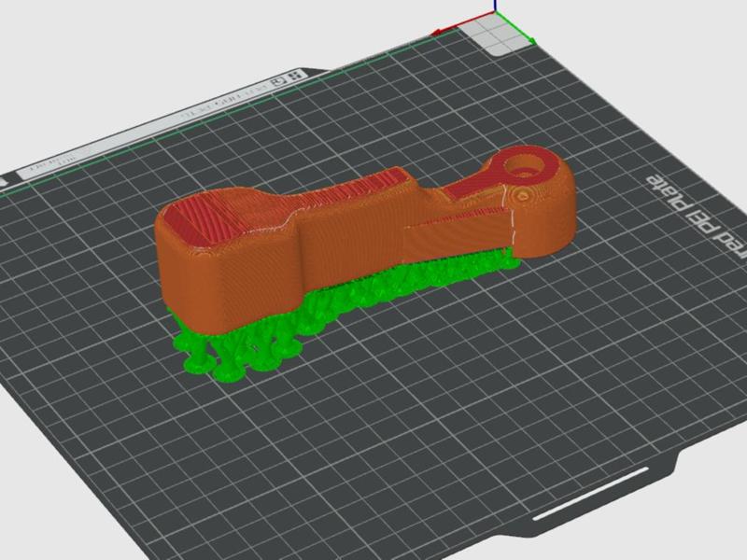Click the white handle slot on plate front
The image size is (747, 560).
click(x=591, y=494)
